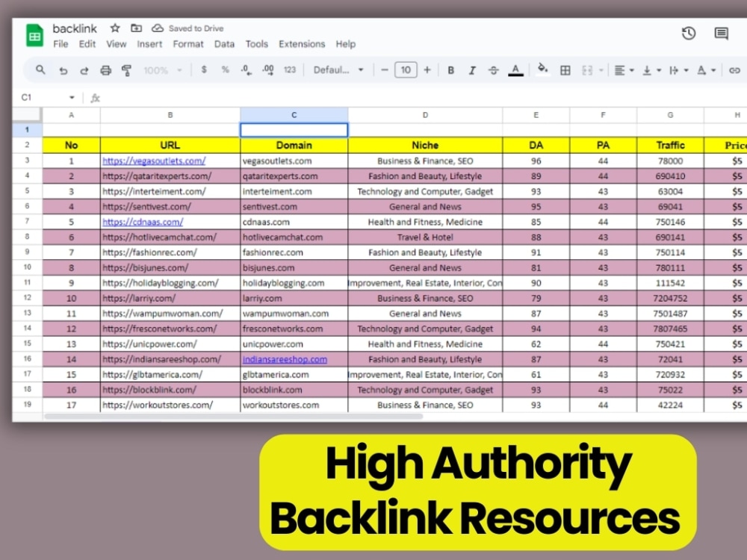This screenshot has height=560, width=747.
Task: Increase font size with plus button
Action: click(x=427, y=70)
